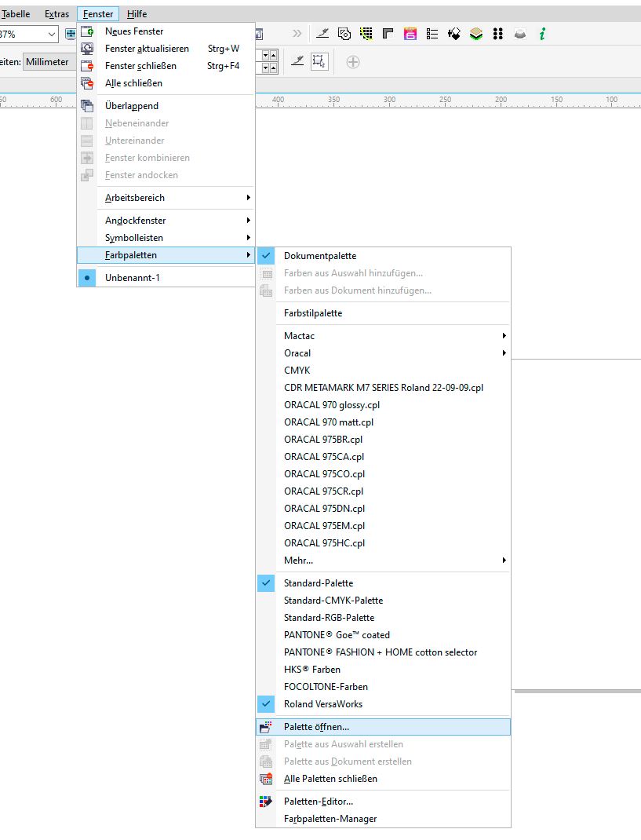Open the zoom level dropdown
The image size is (641, 840).
pos(52,34)
